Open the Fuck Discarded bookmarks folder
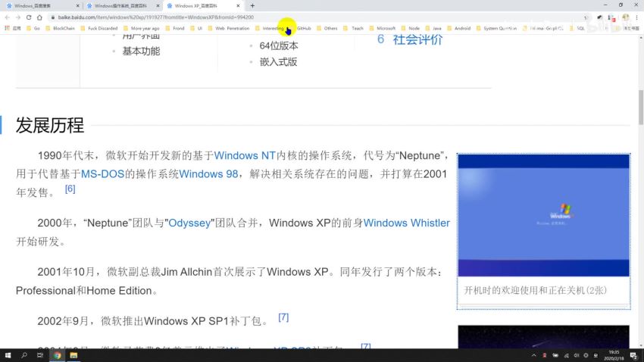The height and width of the screenshot is (362, 644). pyautogui.click(x=99, y=28)
